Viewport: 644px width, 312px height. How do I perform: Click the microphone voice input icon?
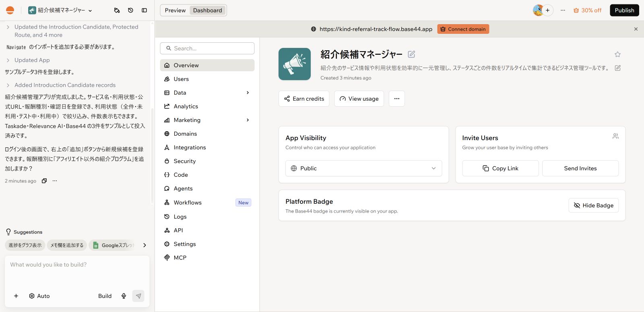tap(124, 296)
